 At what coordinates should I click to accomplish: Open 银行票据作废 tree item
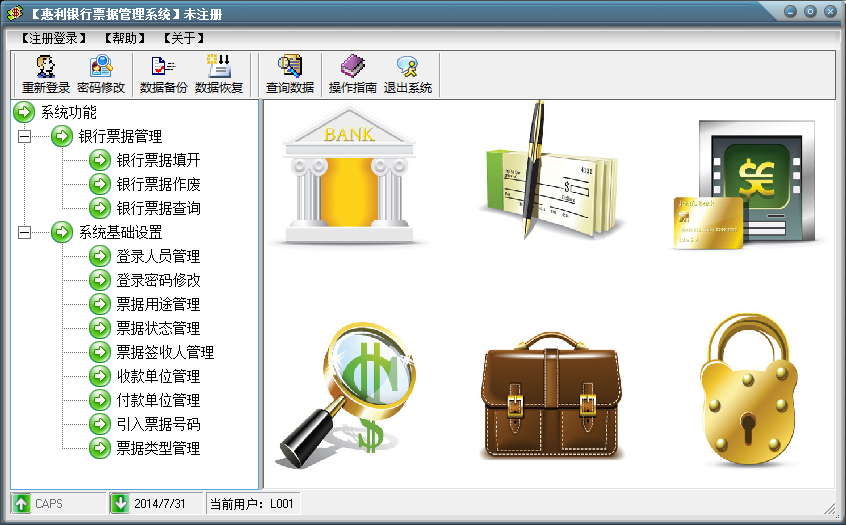pyautogui.click(x=159, y=184)
